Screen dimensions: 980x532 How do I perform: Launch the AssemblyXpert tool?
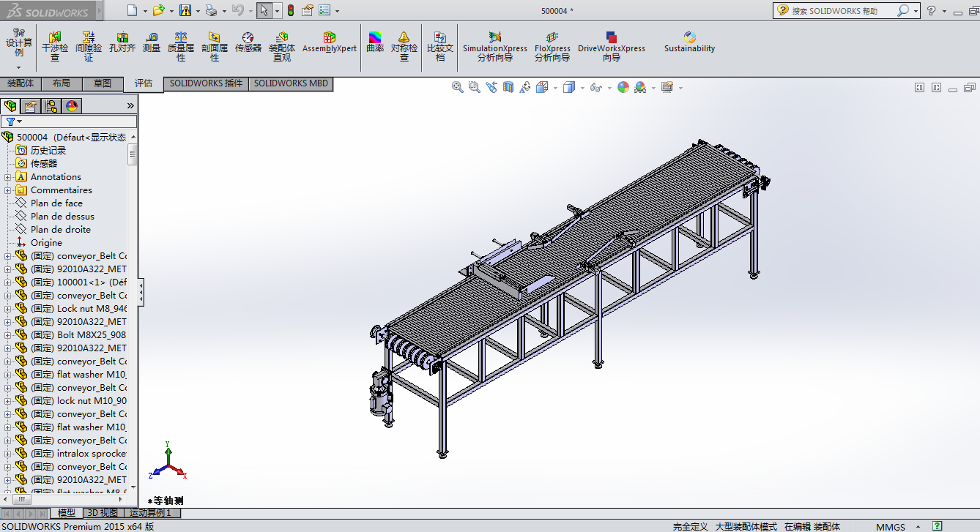coord(330,42)
